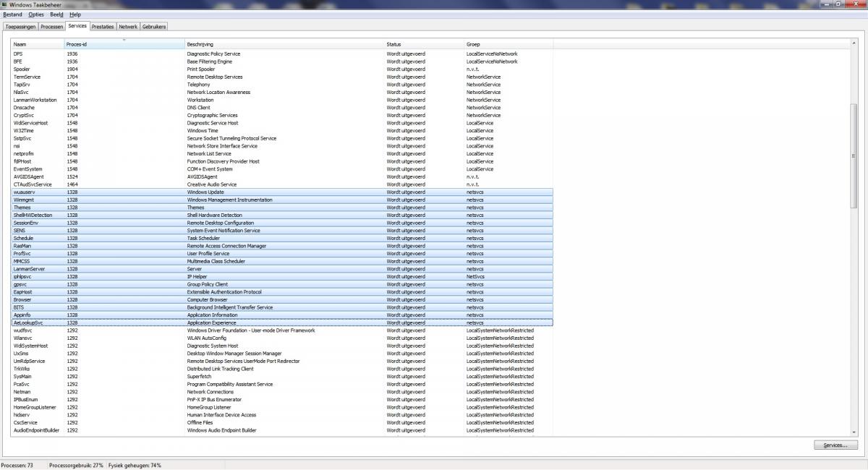Screen dimensions: 868x470
Task: Select the wuauserv service row
Action: click(283, 192)
